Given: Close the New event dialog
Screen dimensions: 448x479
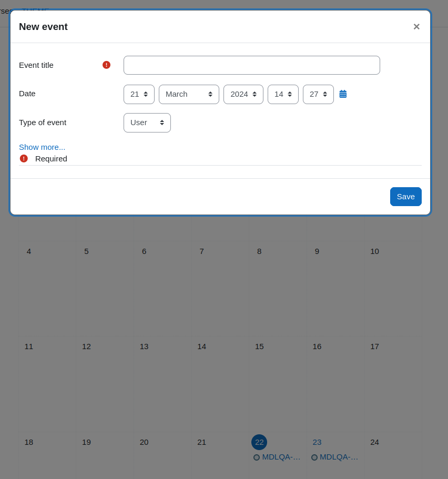Looking at the screenshot, I should tap(416, 27).
